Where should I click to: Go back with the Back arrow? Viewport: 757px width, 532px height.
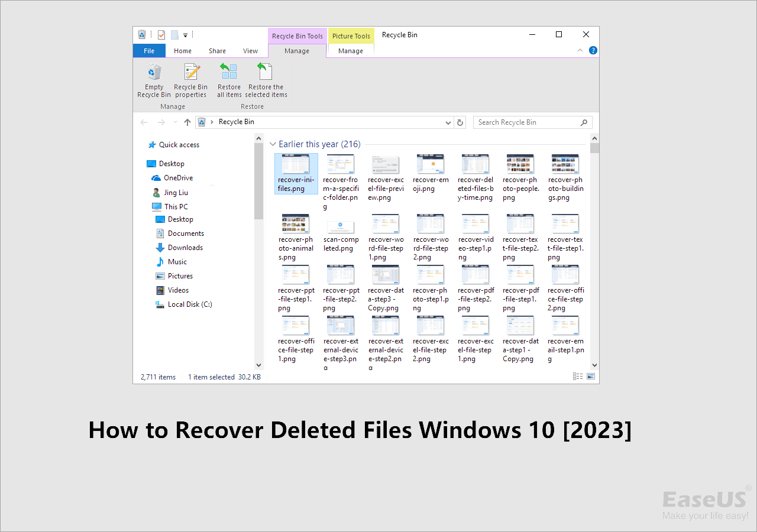(144, 122)
